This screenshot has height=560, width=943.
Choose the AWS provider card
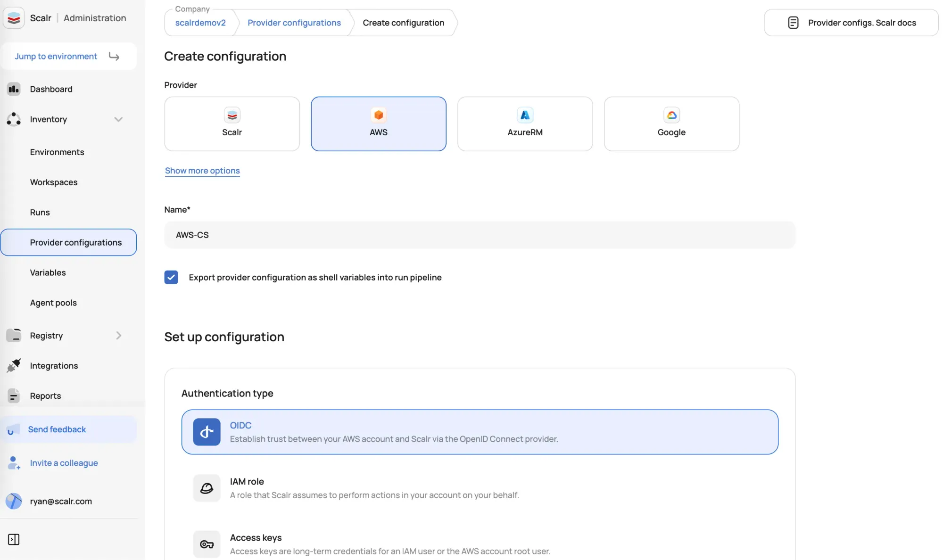(x=379, y=124)
